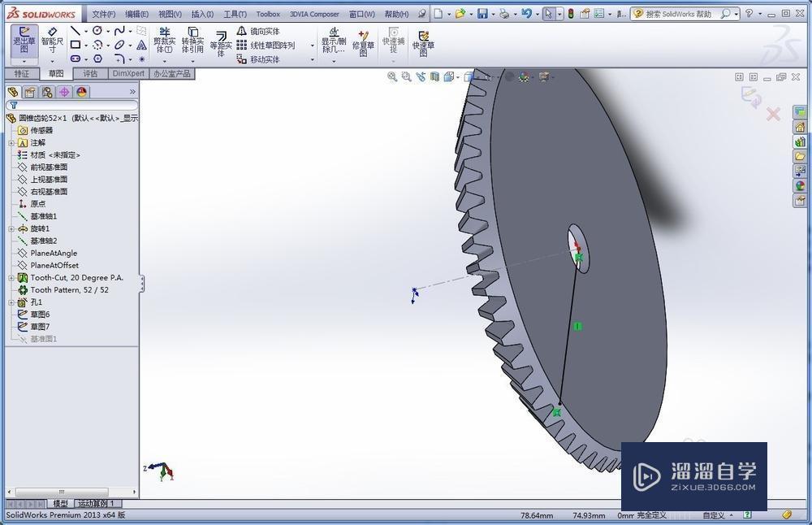
Task: Switch to the 评估 tab
Action: 90,73
